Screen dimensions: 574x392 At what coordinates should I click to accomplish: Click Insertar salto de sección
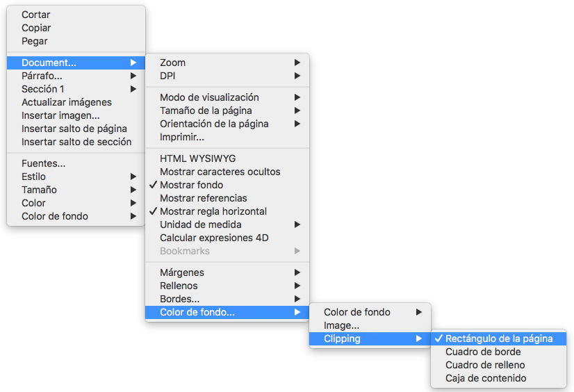(x=76, y=142)
